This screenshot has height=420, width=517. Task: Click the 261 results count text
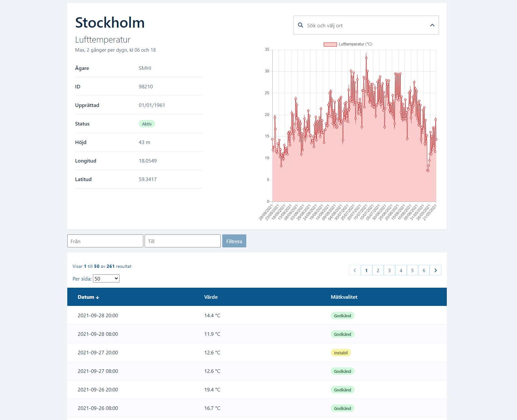pyautogui.click(x=110, y=266)
